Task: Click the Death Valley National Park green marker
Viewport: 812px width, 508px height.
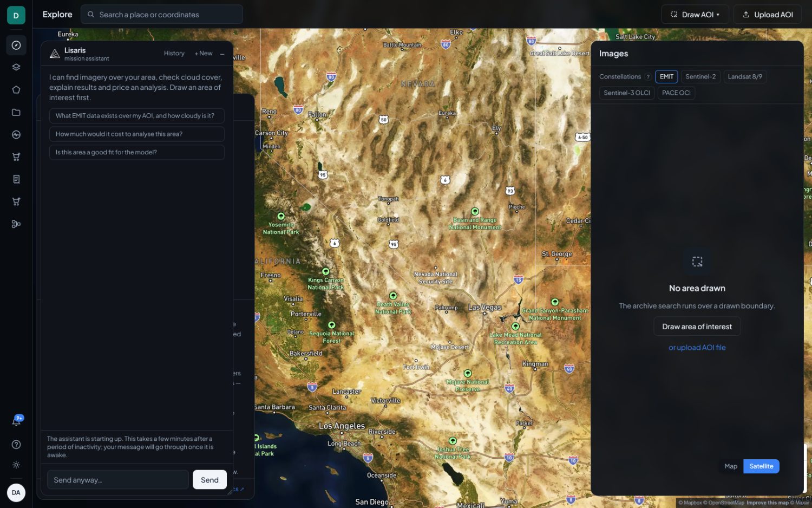Action: [x=393, y=296]
